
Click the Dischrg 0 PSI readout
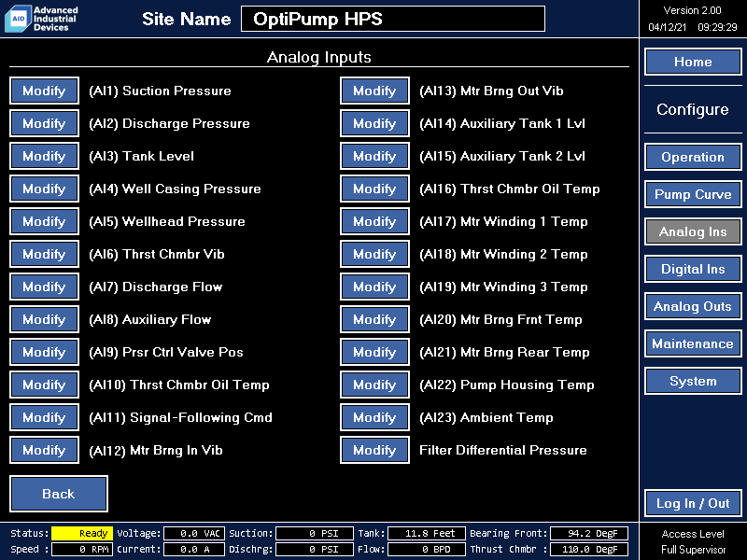point(315,549)
